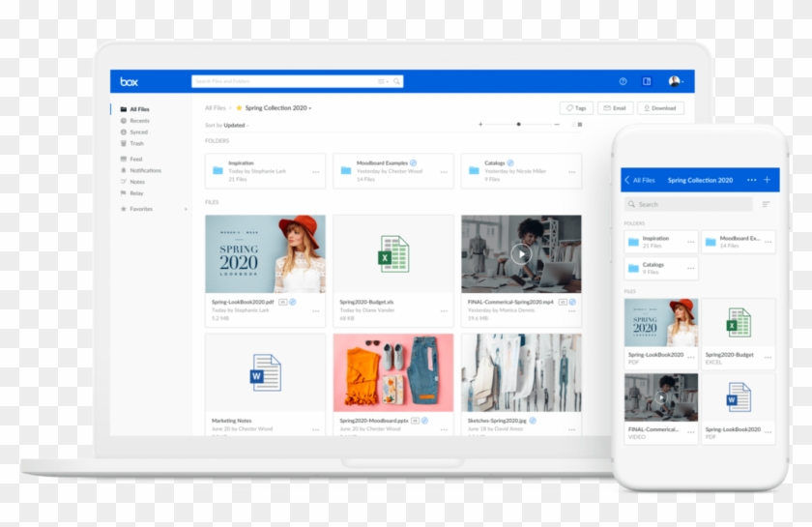Open the Marketing Notes Word document icon
The height and width of the screenshot is (527, 812).
(x=266, y=372)
